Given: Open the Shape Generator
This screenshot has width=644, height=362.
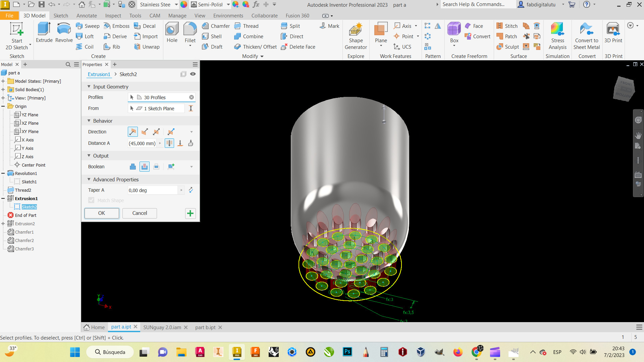Looking at the screenshot, I should (356, 36).
